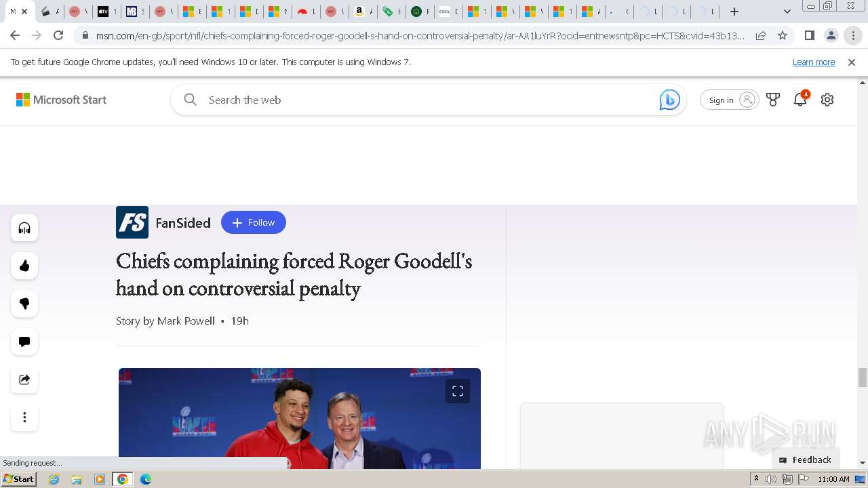This screenshot has width=868, height=488.
Task: Share this page from the address bar
Action: (x=761, y=35)
